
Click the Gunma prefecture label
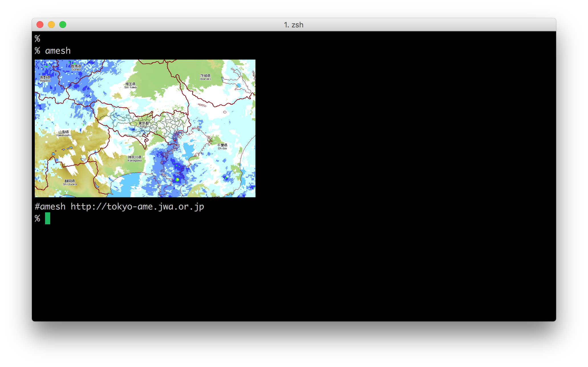pos(76,68)
